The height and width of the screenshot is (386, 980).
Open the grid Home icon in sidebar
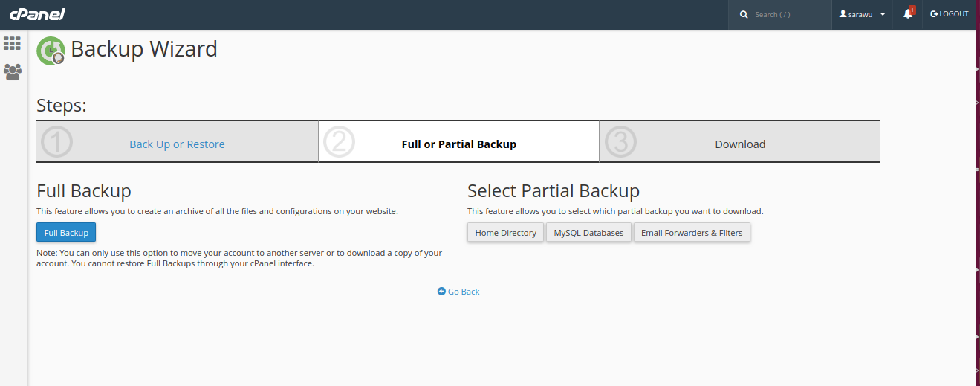coord(12,44)
